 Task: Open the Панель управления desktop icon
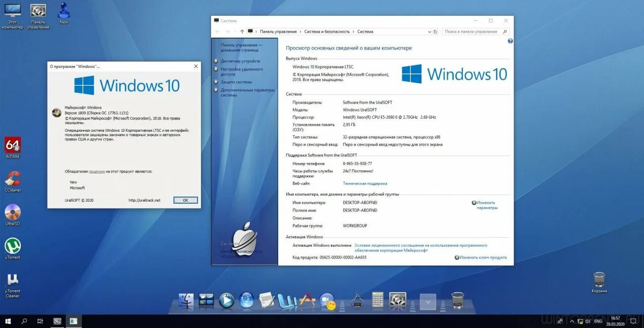(x=38, y=16)
